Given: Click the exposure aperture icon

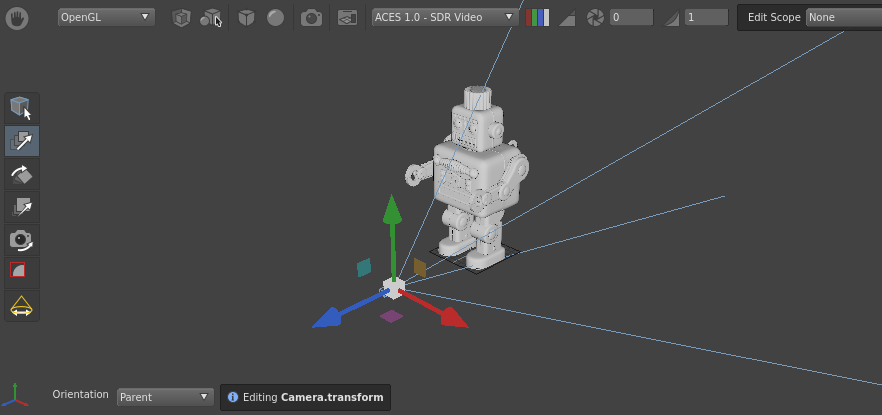Looking at the screenshot, I should [595, 18].
